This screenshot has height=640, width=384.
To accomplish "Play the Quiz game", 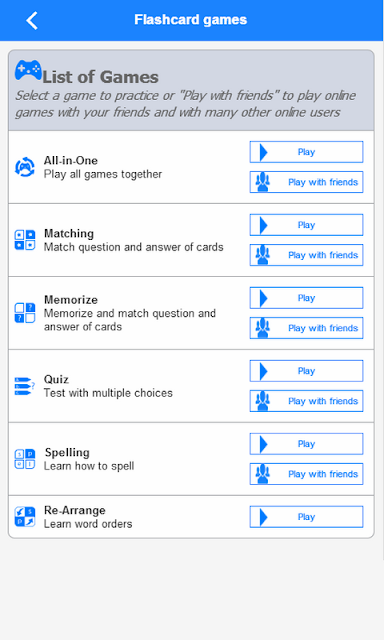I will (306, 371).
